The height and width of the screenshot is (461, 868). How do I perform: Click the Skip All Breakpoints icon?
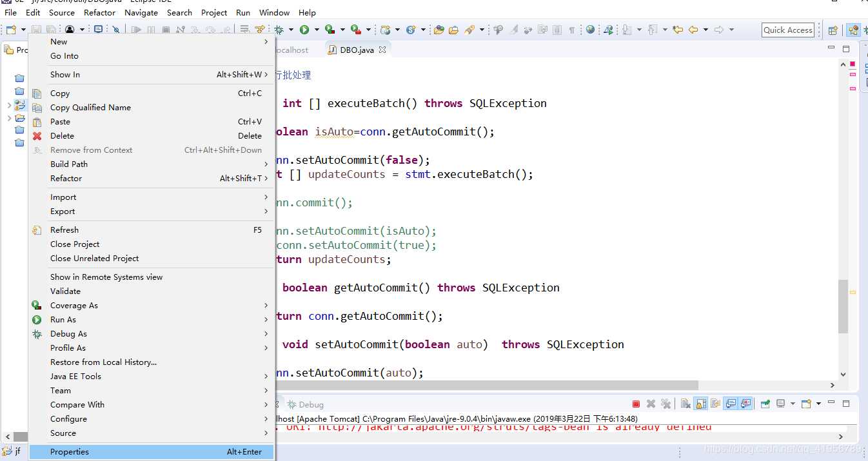coord(115,30)
